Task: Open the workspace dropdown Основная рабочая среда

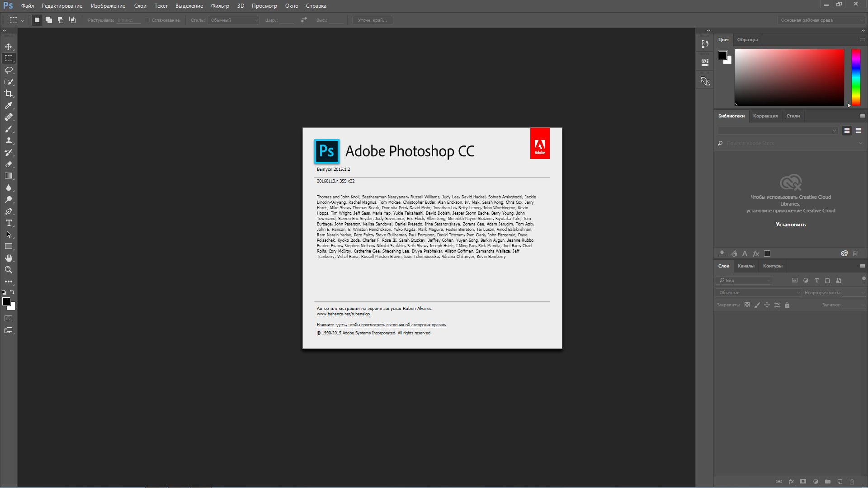Action: point(821,20)
